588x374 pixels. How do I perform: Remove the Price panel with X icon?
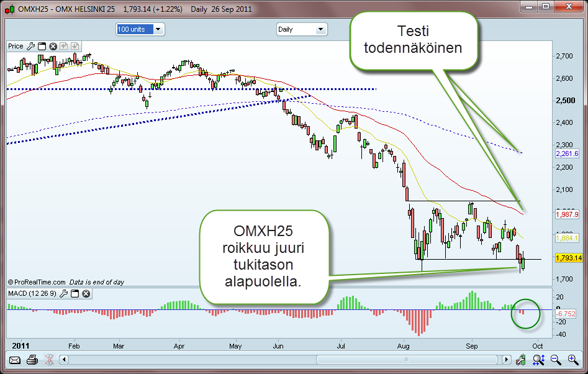53,46
